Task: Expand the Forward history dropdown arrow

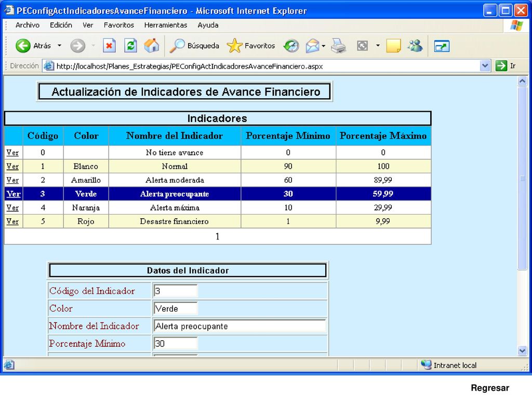Action: [93, 46]
